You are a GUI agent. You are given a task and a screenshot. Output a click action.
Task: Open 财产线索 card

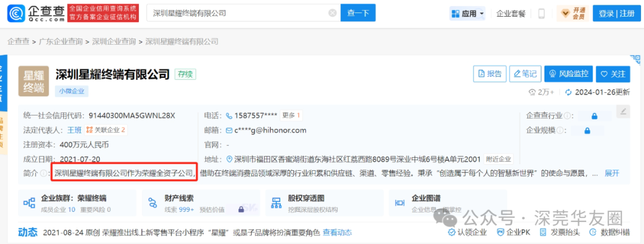tap(201, 203)
